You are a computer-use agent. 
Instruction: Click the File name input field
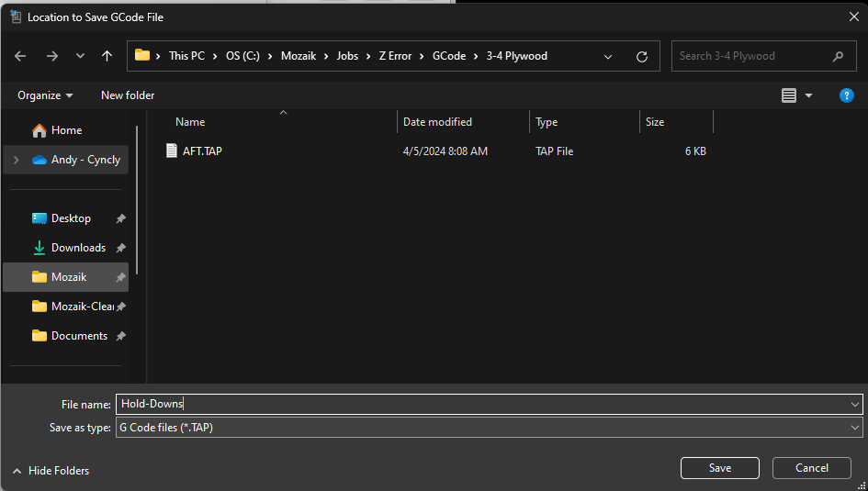(482, 404)
